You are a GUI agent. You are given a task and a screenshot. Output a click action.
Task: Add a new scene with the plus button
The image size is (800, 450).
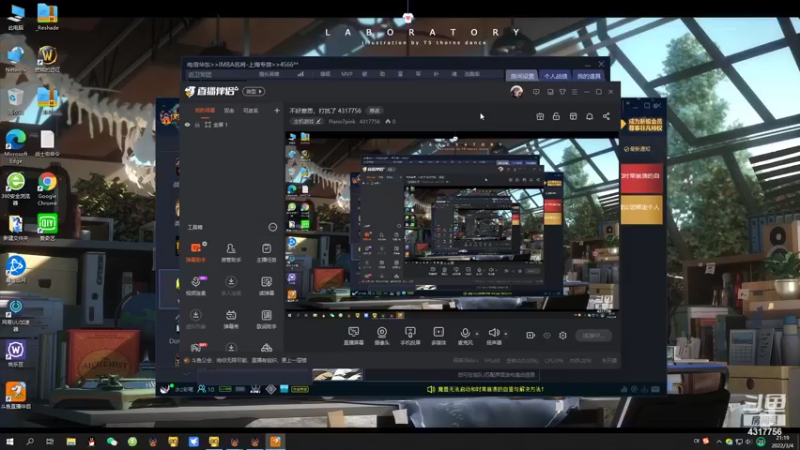click(277, 110)
